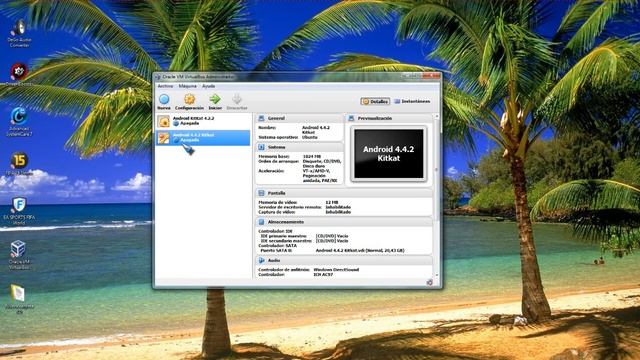
Task: Switch to Detalles view button
Action: 375,101
